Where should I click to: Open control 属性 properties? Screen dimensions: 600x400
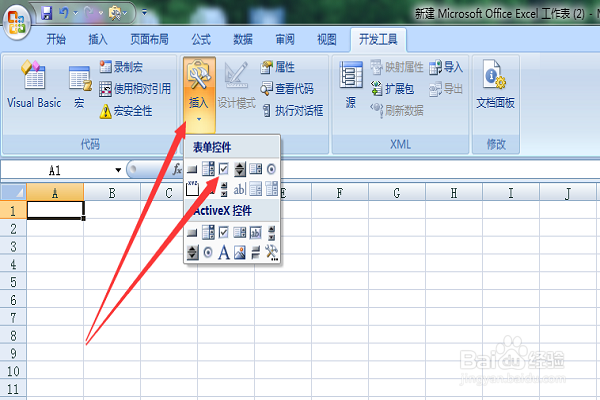[277, 67]
